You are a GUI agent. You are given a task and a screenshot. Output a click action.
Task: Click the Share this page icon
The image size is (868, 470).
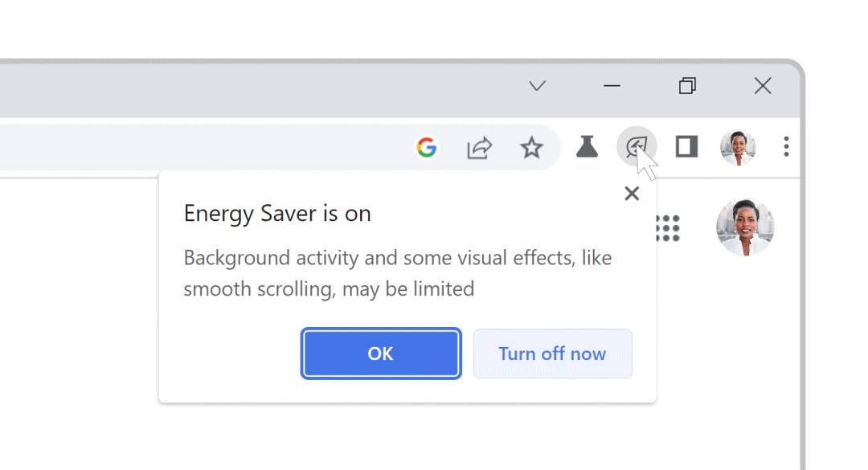(x=479, y=147)
